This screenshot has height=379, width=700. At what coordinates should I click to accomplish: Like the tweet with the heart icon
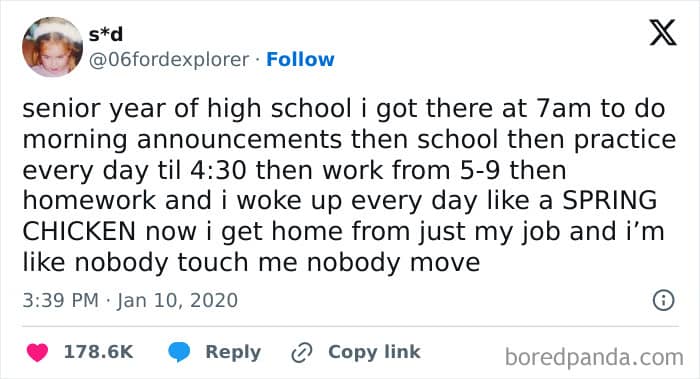pyautogui.click(x=38, y=352)
